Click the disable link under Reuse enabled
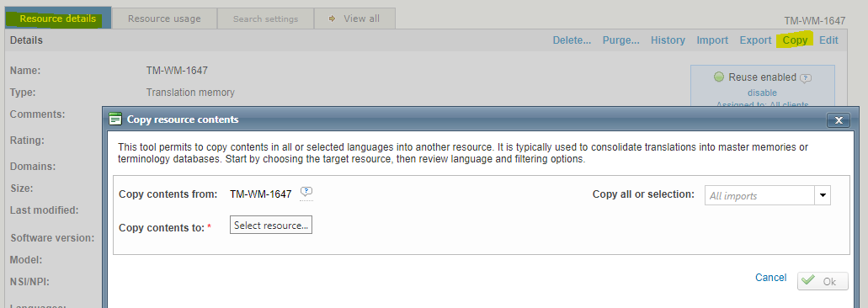This screenshot has height=308, width=868. tap(762, 93)
